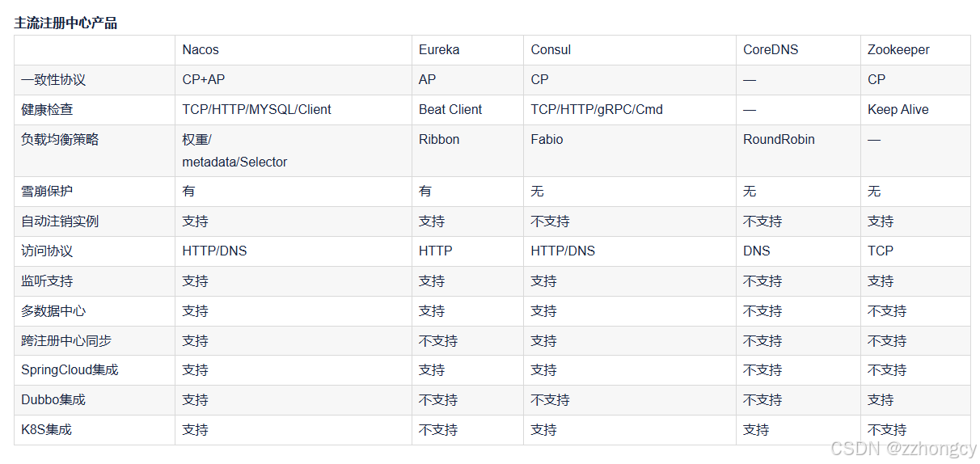This screenshot has height=464, width=980.
Task: Click the Keep Alive cell
Action: 898,110
